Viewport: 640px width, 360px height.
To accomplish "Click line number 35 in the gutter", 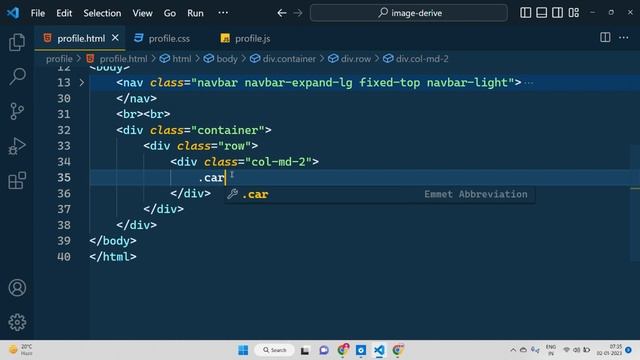I will (x=64, y=178).
